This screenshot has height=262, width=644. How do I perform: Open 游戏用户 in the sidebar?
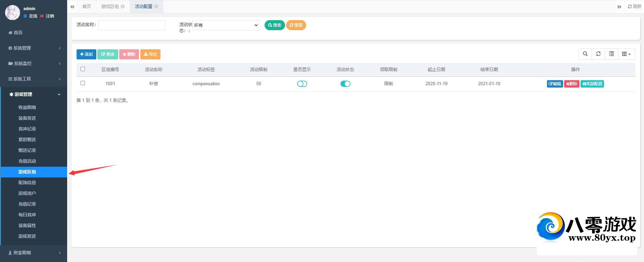pyautogui.click(x=27, y=193)
